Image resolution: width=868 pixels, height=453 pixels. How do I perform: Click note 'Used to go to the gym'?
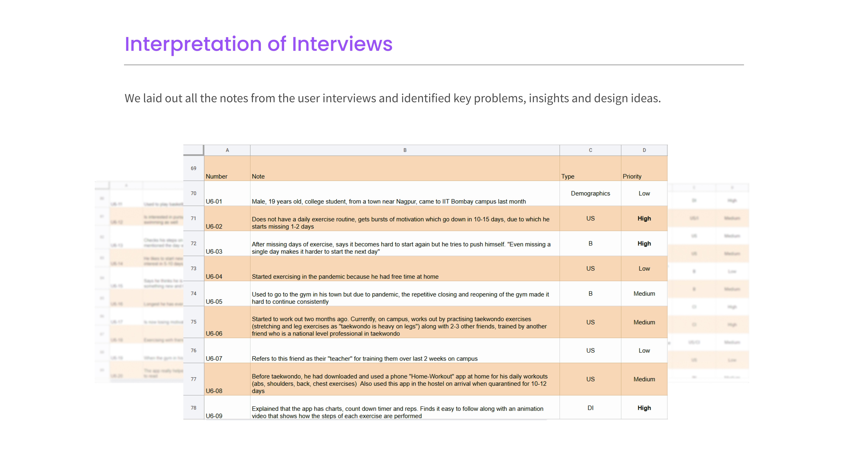(x=405, y=293)
